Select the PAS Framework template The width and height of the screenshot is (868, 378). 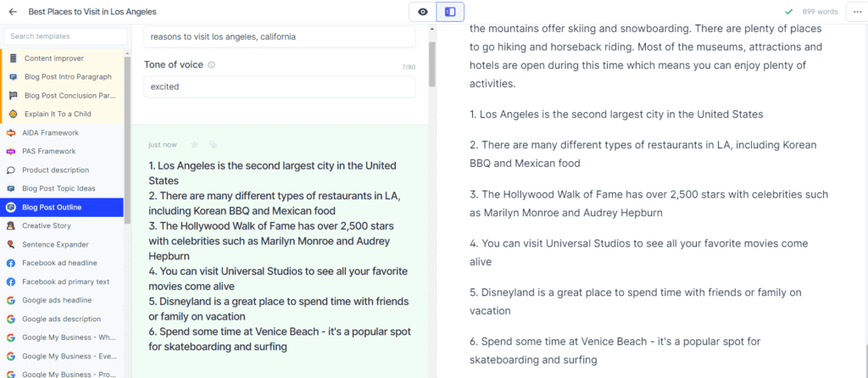[62, 151]
